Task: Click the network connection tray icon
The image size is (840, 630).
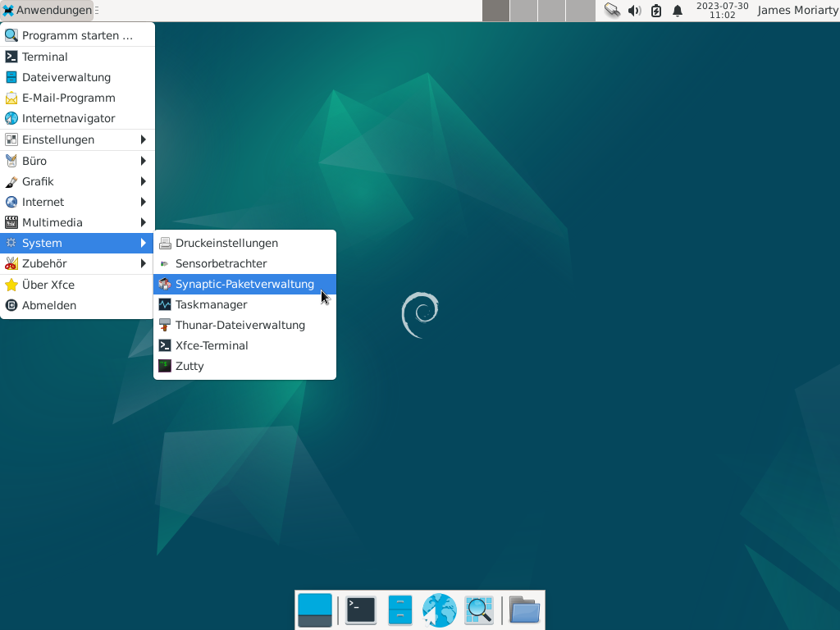Action: coord(612,10)
